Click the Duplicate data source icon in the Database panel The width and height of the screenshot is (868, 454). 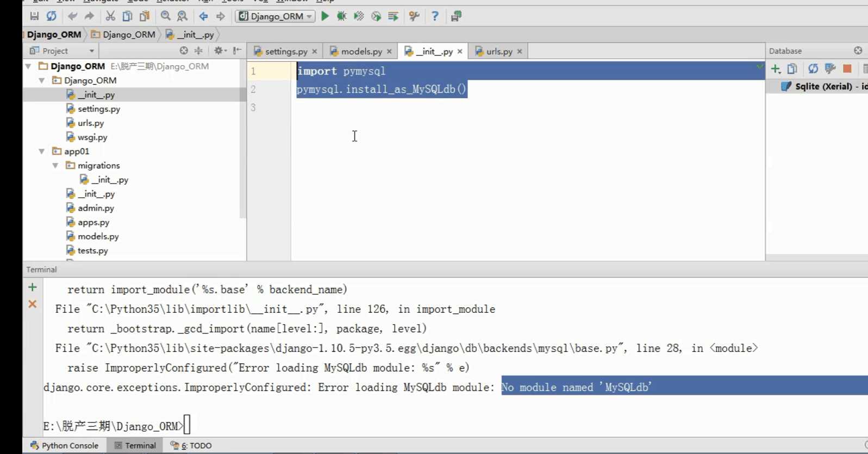(792, 69)
